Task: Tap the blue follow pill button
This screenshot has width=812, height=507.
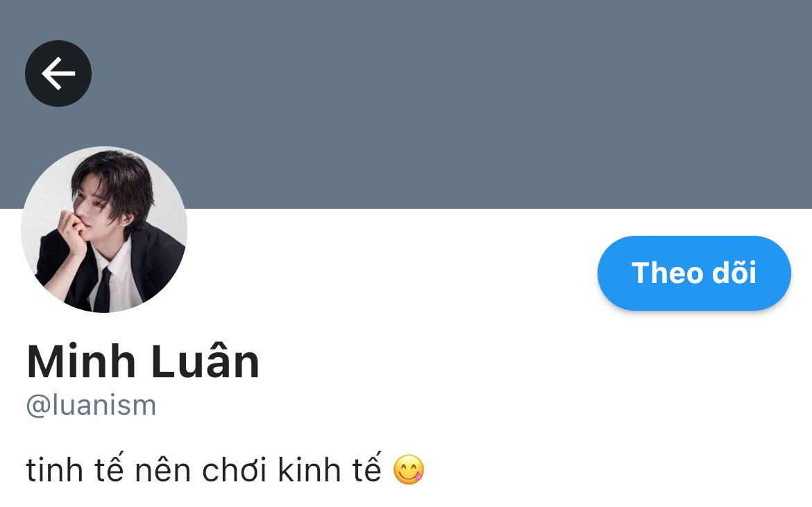Action: pyautogui.click(x=694, y=273)
